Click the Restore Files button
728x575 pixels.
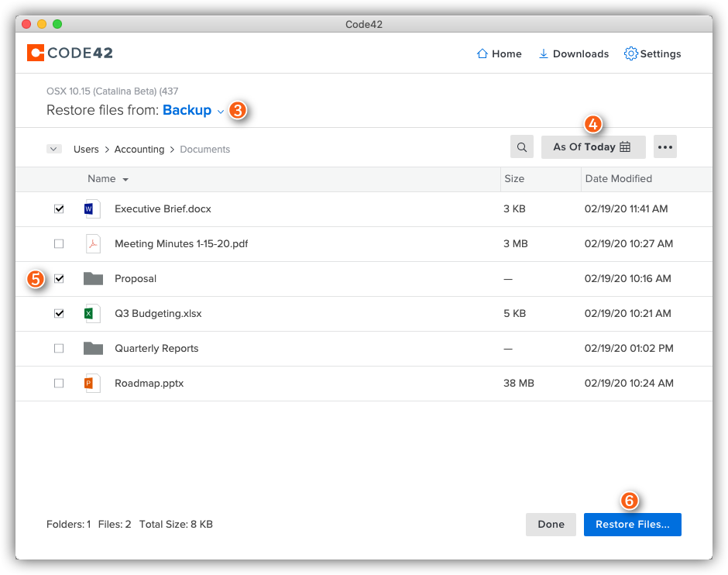click(632, 525)
